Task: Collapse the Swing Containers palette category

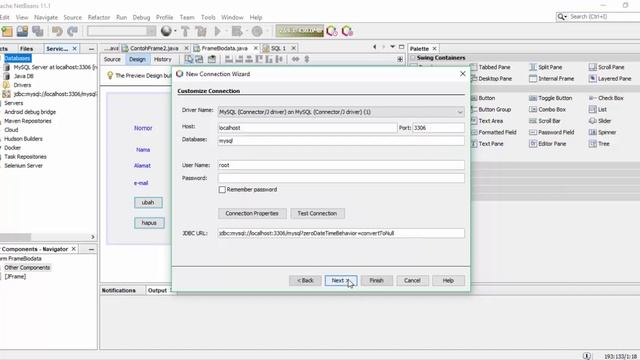Action: tap(413, 58)
